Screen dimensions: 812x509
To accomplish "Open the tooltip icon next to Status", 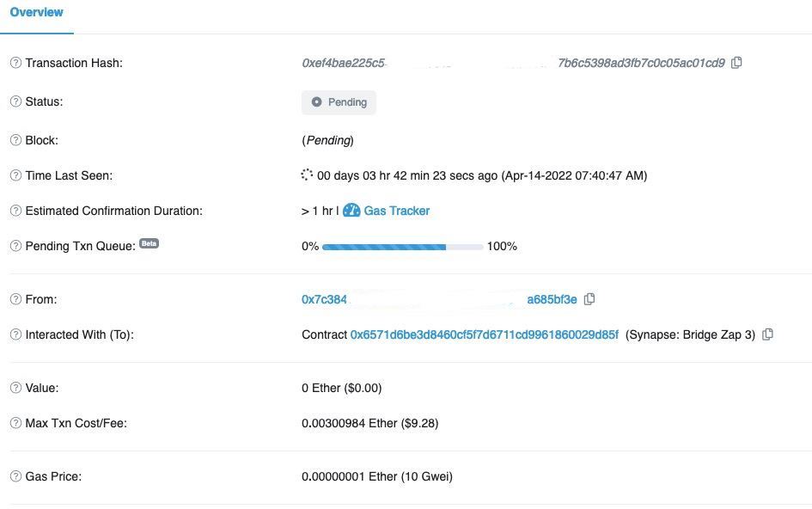I will [x=15, y=101].
